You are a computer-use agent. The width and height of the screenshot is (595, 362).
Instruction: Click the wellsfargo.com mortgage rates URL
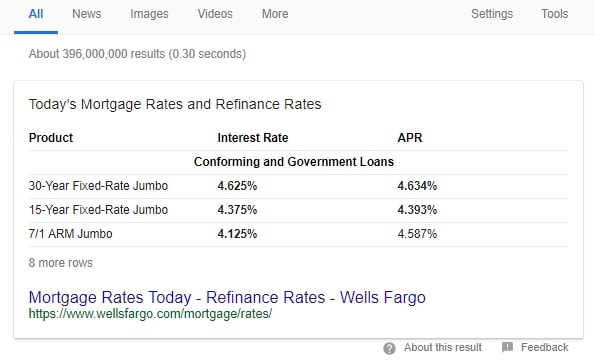(x=150, y=314)
